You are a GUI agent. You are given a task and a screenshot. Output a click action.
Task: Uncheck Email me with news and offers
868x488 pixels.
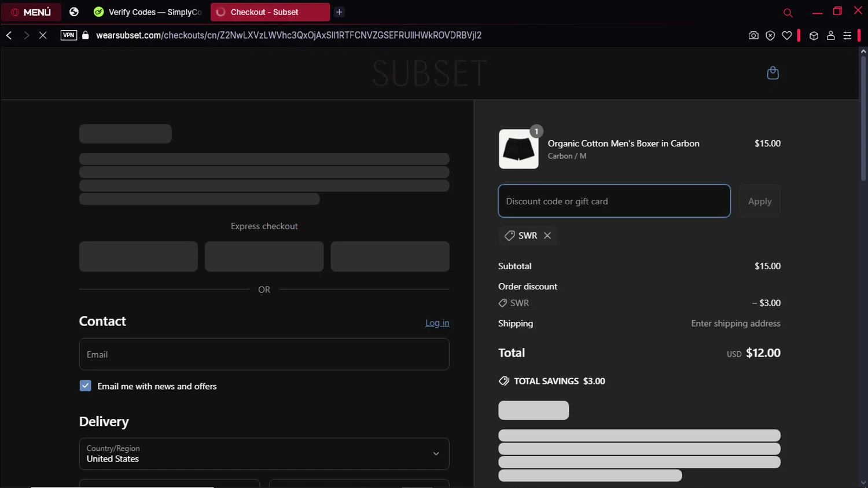click(x=85, y=386)
